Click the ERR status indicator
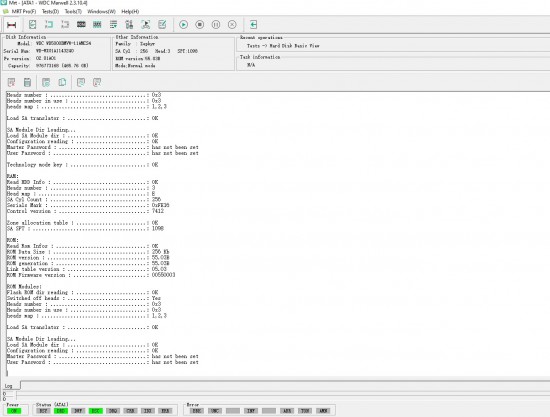Screen dimensions: 550x417 pyautogui.click(x=165, y=411)
